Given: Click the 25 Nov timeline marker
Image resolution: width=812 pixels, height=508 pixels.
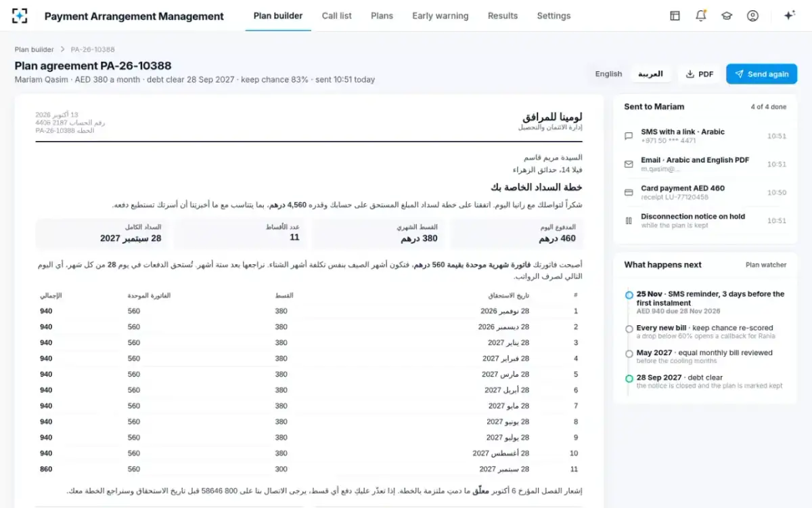Looking at the screenshot, I should (x=629, y=295).
